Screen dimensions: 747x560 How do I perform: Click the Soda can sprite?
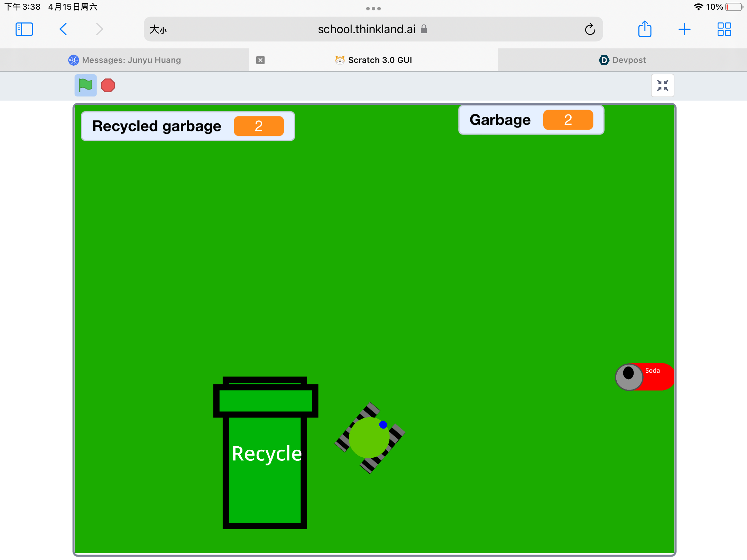tap(644, 377)
